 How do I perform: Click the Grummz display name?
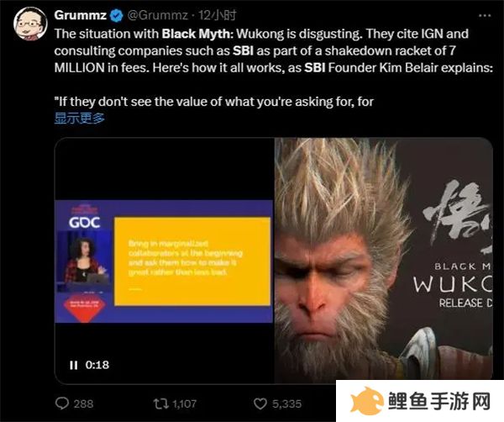point(81,15)
